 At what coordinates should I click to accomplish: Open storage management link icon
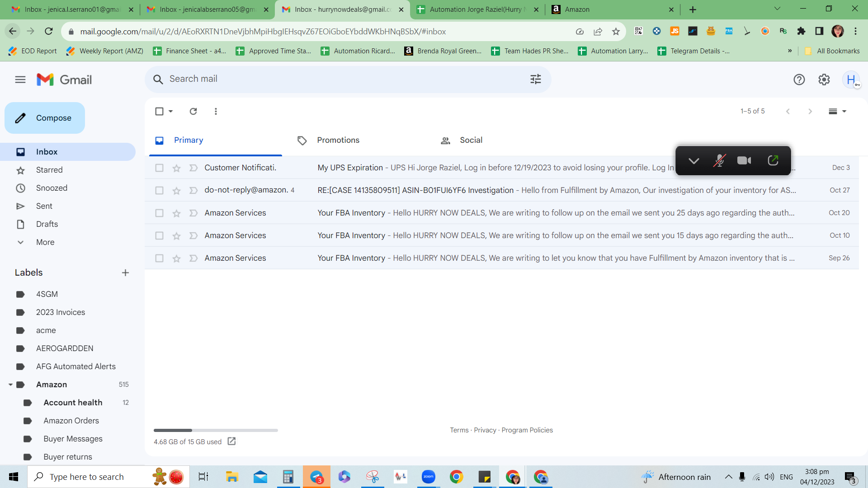click(231, 441)
